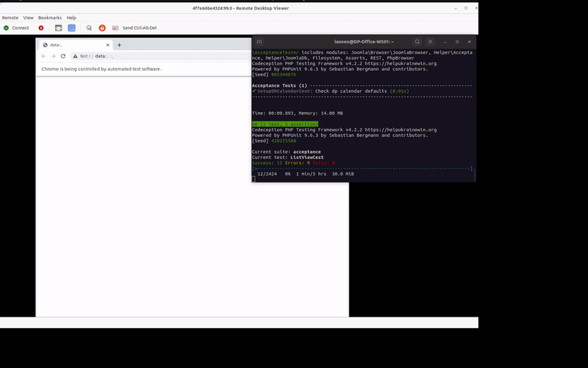This screenshot has height=368, width=588.
Task: Open the Remote menu
Action: [x=10, y=18]
